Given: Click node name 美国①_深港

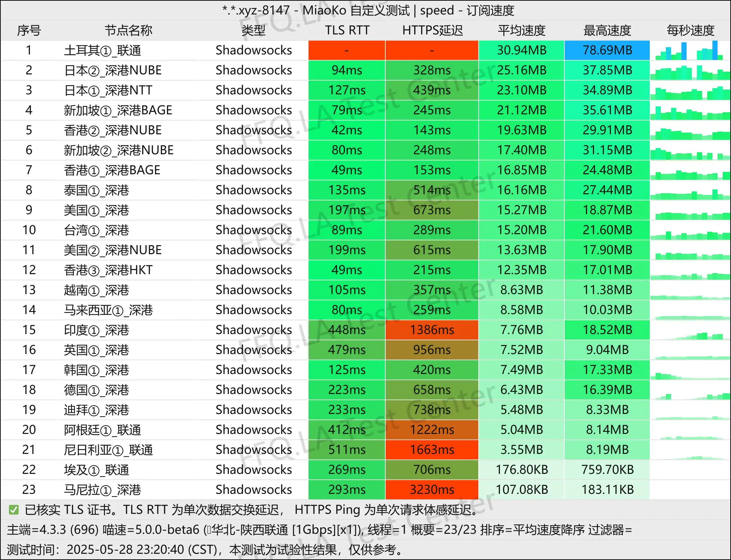Looking at the screenshot, I should point(96,210).
